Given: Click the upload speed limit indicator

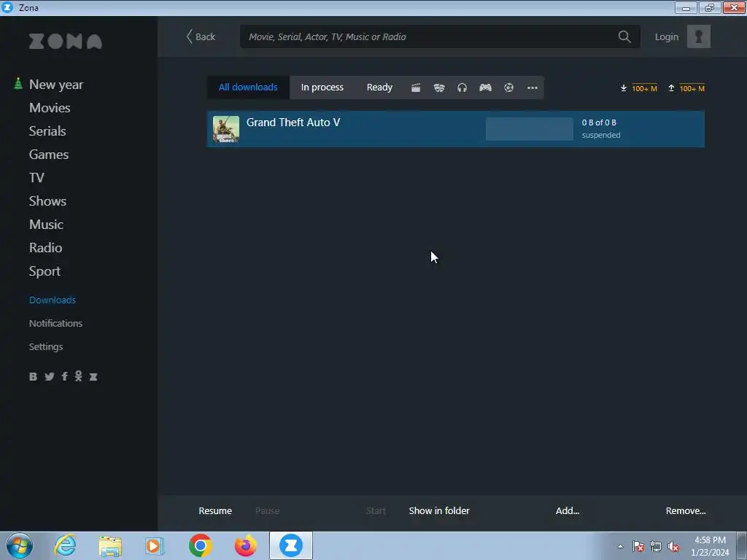Looking at the screenshot, I should tap(686, 88).
